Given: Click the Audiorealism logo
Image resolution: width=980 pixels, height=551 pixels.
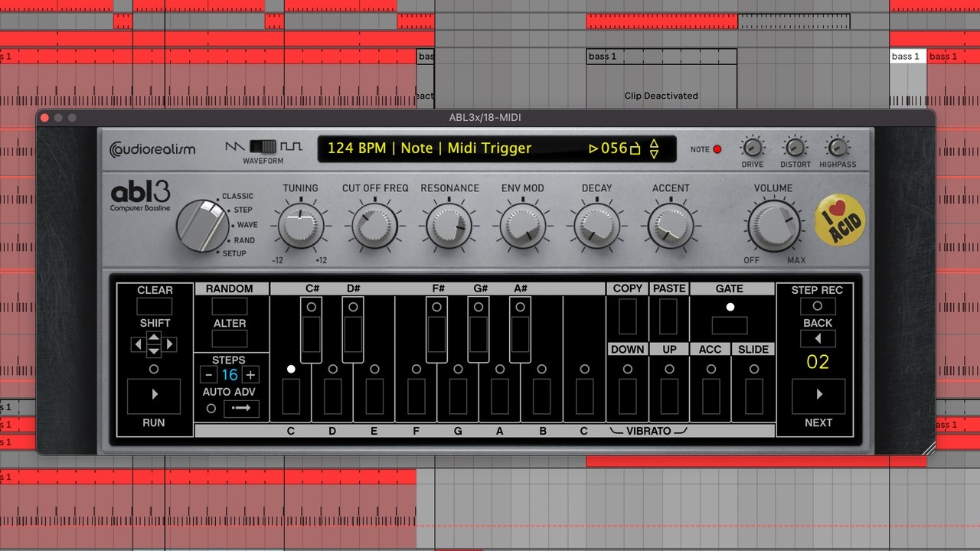Looking at the screenshot, I should click(x=152, y=149).
